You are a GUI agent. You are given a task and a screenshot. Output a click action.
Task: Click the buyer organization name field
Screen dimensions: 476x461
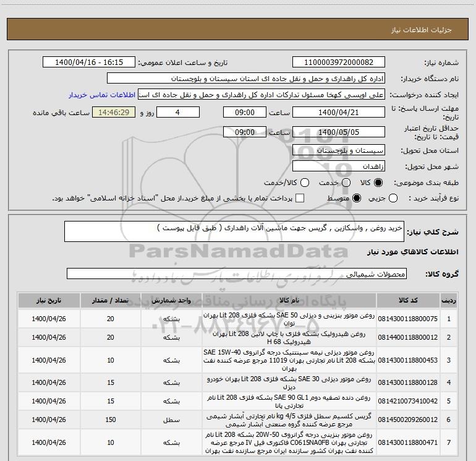pos(246,79)
